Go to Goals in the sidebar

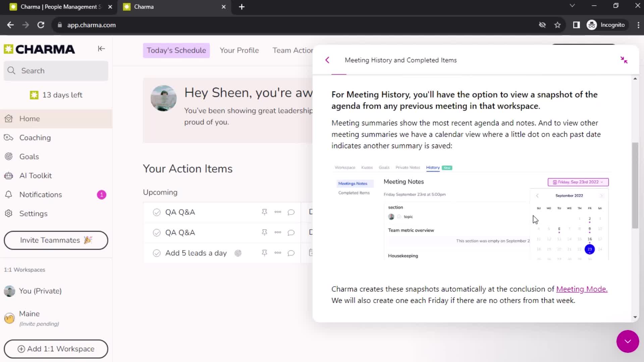point(56,157)
